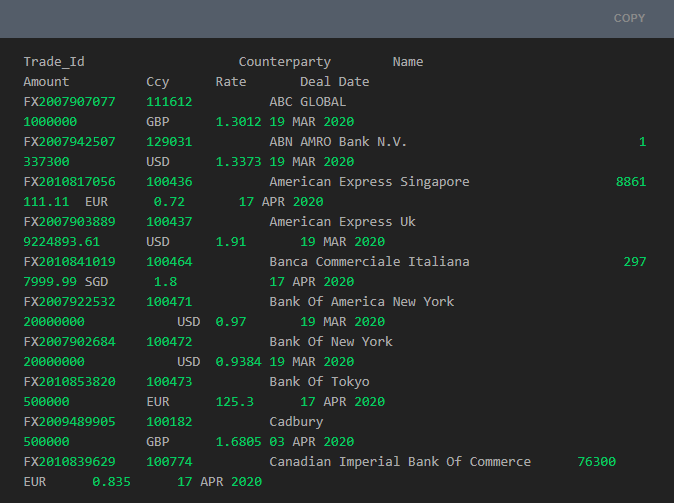Select counterparty number 100774
This screenshot has width=674, height=503.
(x=169, y=462)
